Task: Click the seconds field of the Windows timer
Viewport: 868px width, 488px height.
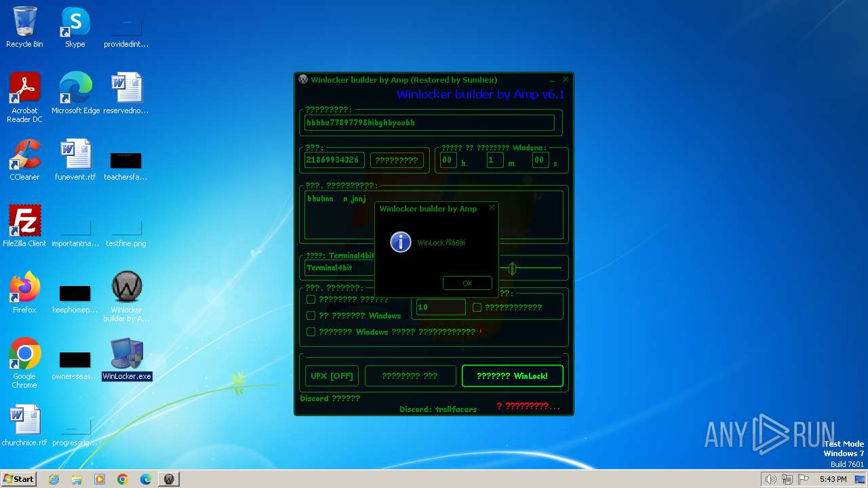Action: 540,160
